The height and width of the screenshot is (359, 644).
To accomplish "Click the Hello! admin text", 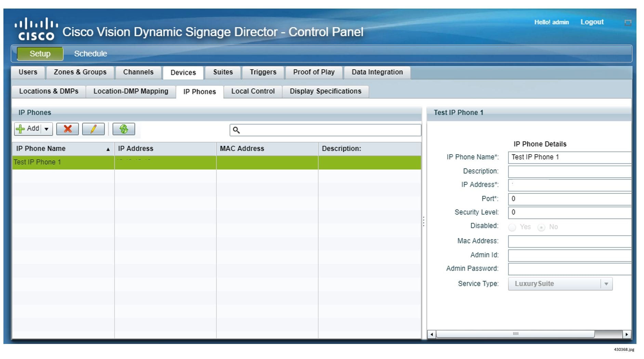I will (x=551, y=22).
